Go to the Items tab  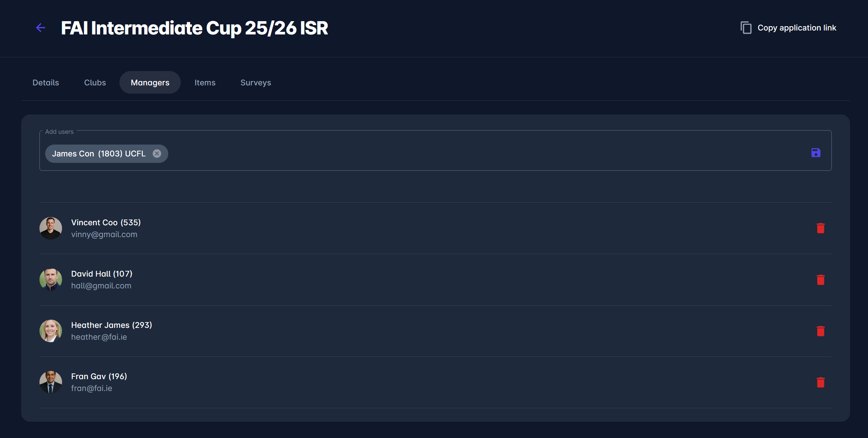(x=205, y=83)
